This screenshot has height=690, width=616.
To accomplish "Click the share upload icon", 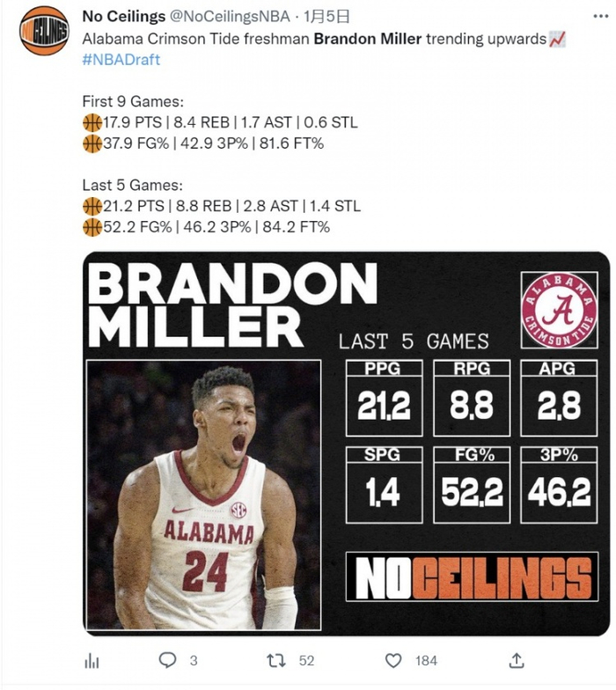I will click(x=517, y=660).
